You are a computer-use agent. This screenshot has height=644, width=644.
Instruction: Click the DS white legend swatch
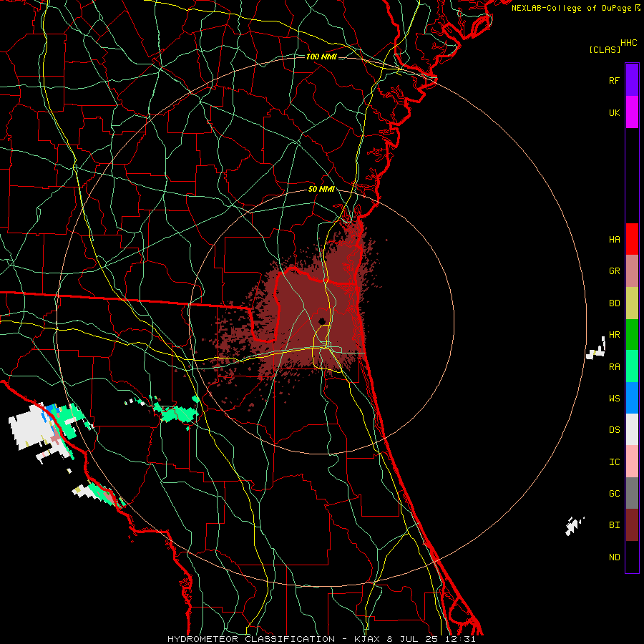coord(632,429)
